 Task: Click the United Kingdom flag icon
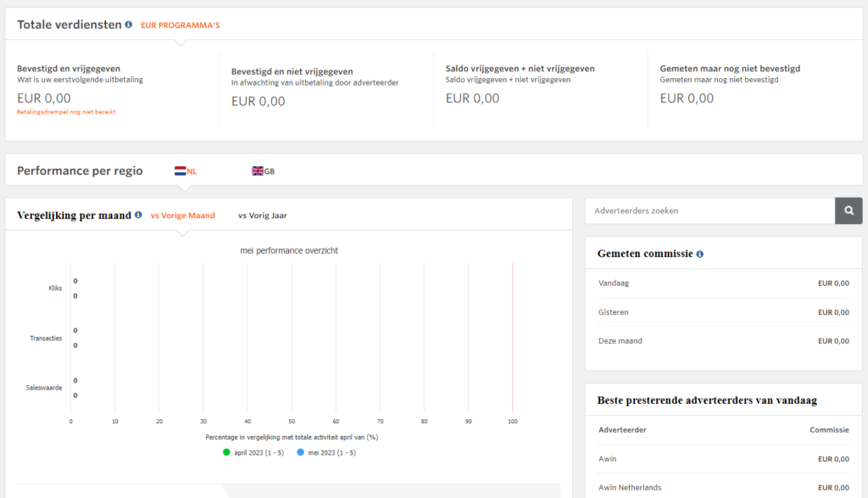(x=258, y=171)
